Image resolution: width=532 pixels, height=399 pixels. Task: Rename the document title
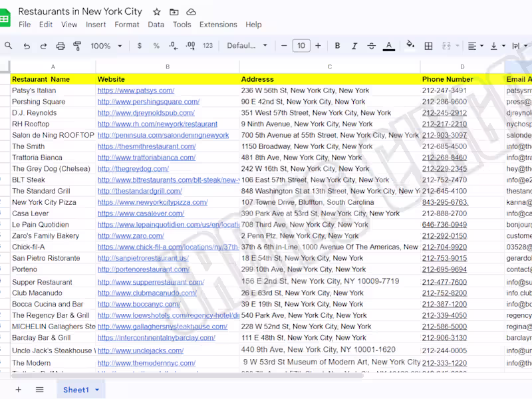[x=80, y=11]
